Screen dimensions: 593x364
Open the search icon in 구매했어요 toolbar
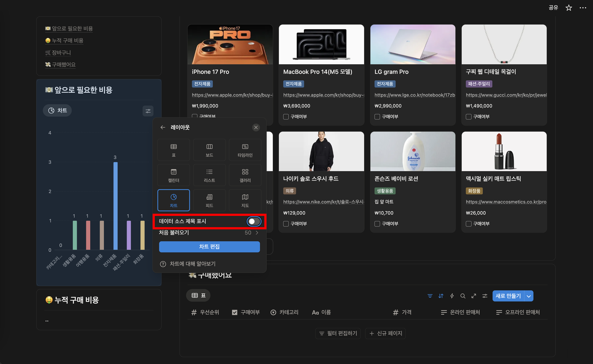463,296
